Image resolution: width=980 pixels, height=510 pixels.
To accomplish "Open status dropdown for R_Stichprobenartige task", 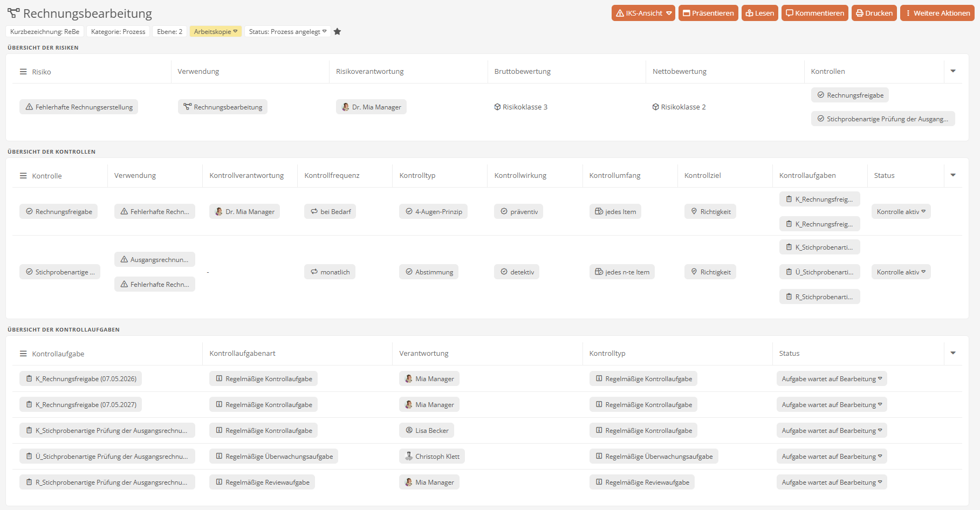I will tap(832, 482).
